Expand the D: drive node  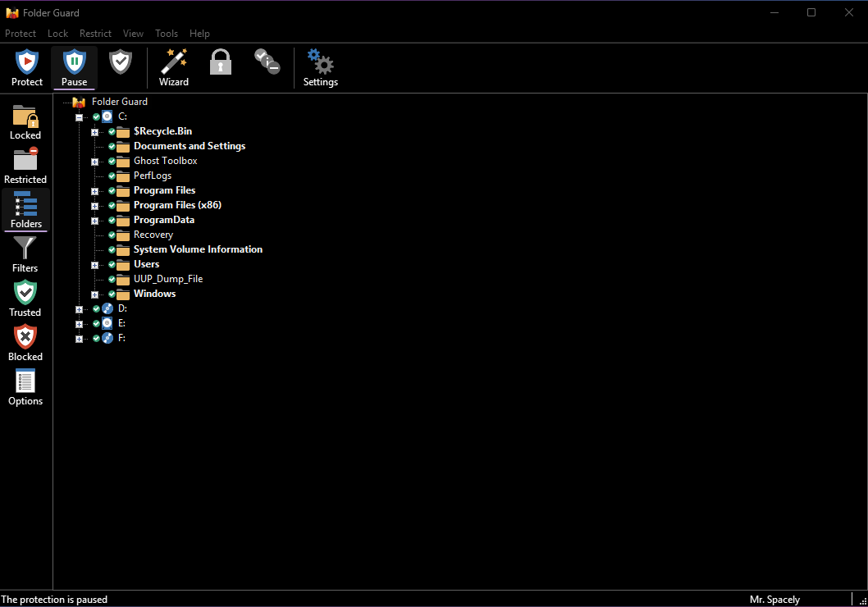point(79,309)
